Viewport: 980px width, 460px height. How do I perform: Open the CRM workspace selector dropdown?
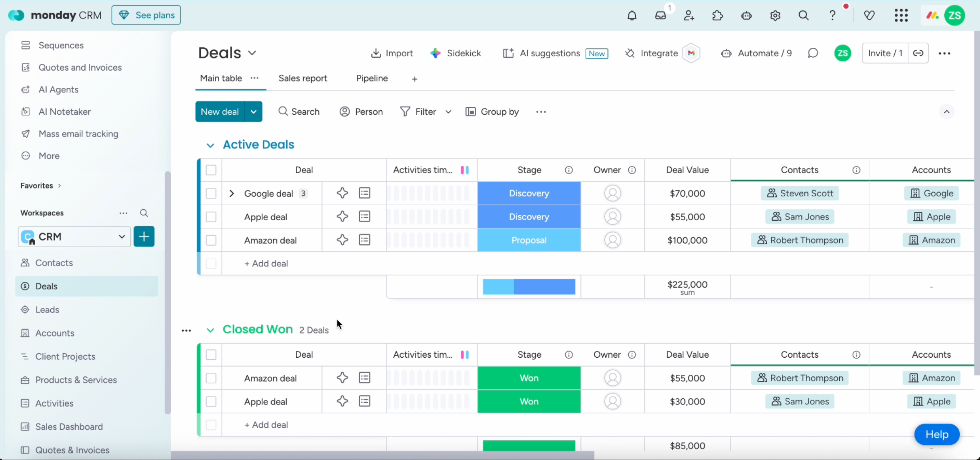point(74,236)
